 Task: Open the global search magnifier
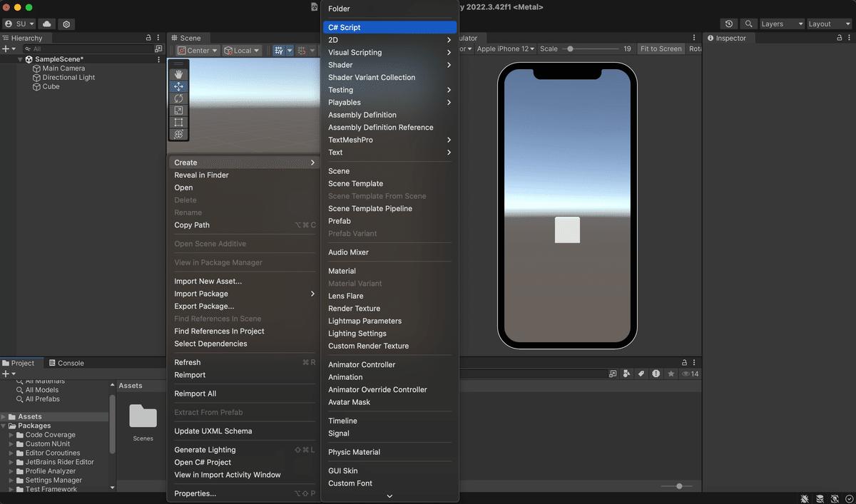point(749,24)
